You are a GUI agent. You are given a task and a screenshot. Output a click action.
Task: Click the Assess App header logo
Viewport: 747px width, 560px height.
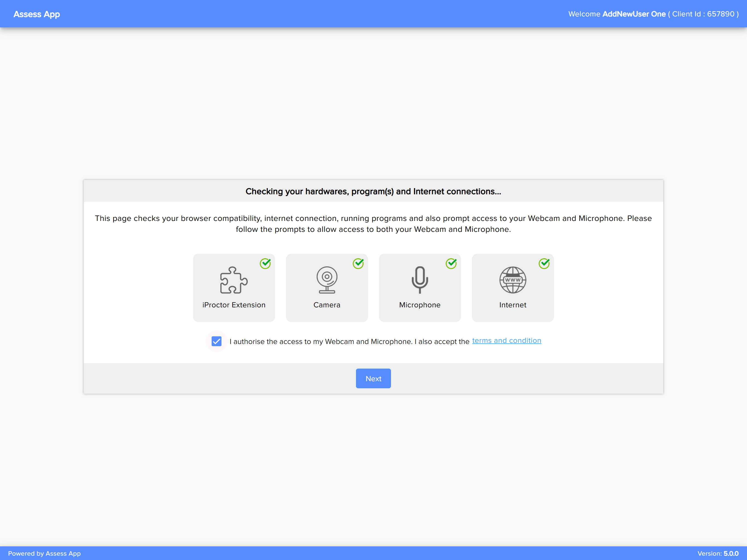pos(37,14)
